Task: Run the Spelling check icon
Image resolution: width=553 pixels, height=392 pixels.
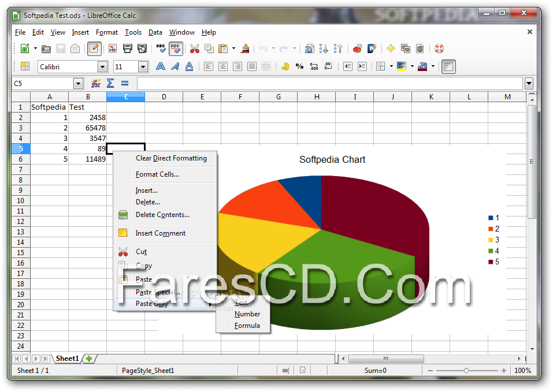Action: click(x=161, y=48)
